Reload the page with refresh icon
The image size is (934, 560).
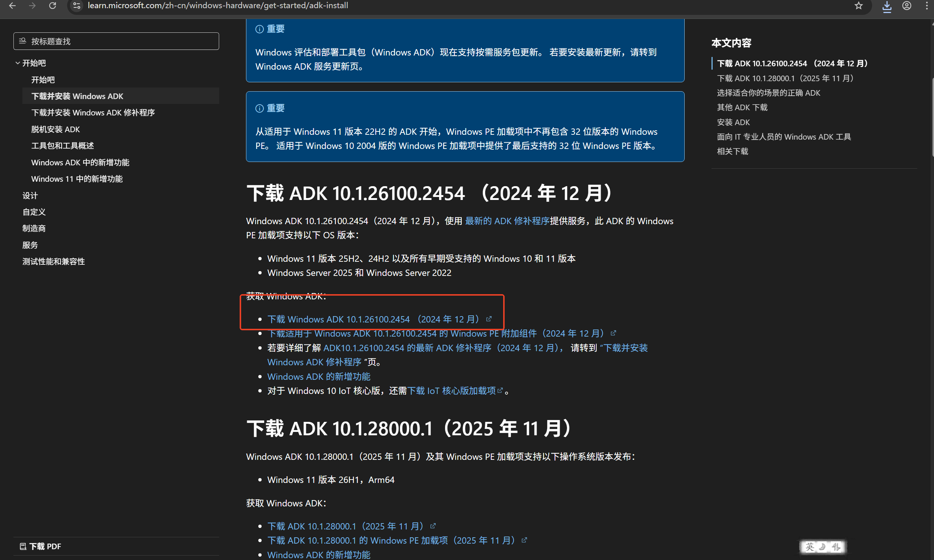coord(53,6)
